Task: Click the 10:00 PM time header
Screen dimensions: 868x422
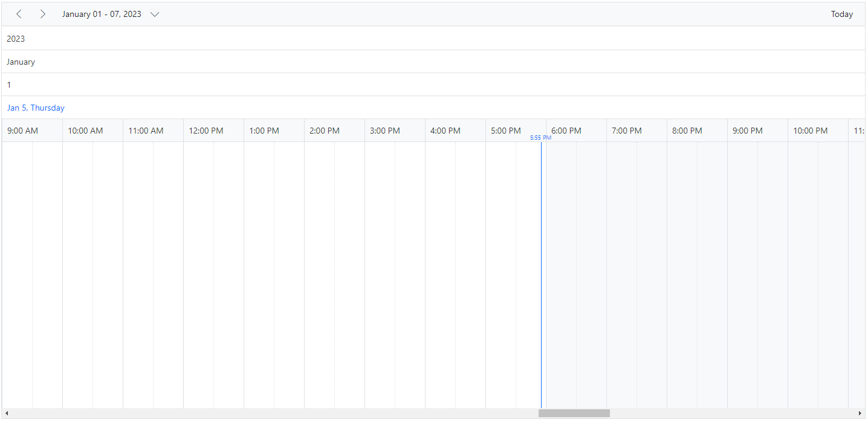Action: (x=818, y=131)
